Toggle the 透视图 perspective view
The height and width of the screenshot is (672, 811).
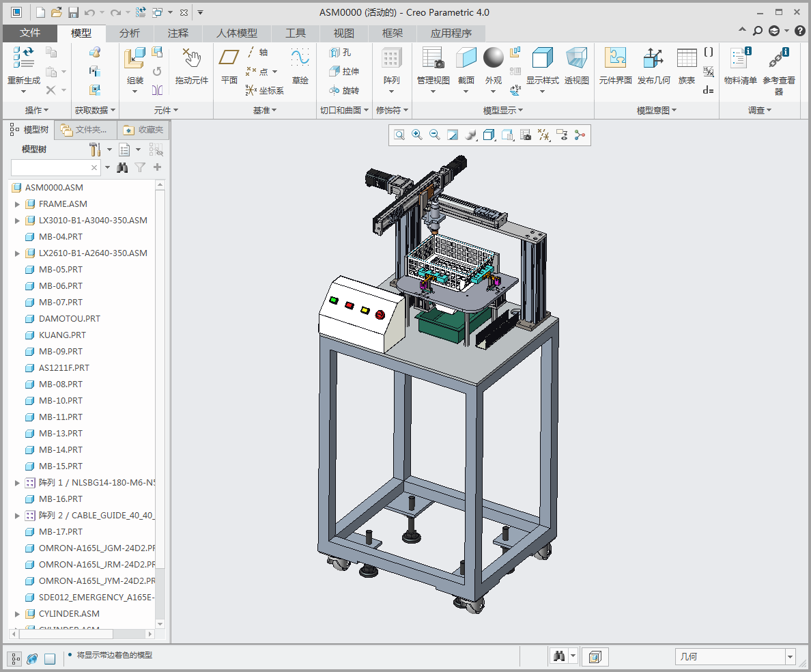[576, 59]
